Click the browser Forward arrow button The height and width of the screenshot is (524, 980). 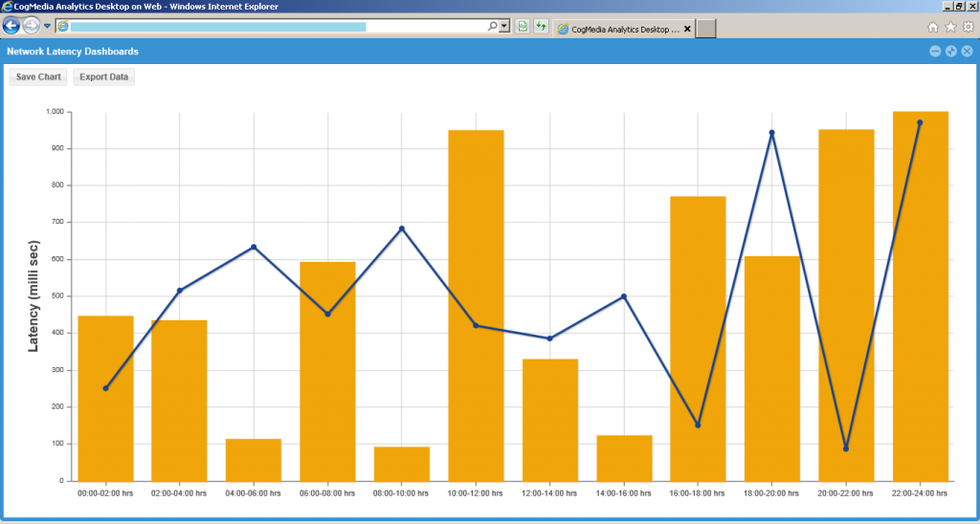[31, 26]
